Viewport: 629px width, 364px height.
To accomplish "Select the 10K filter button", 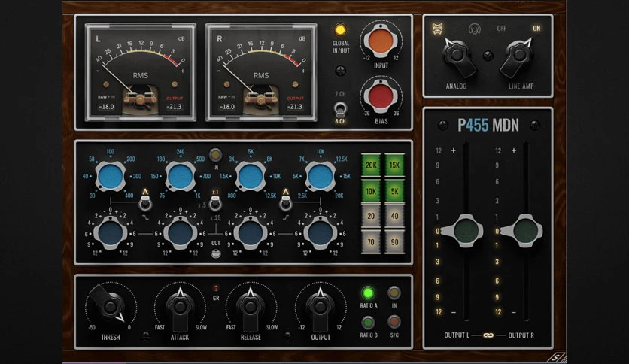I will point(371,191).
